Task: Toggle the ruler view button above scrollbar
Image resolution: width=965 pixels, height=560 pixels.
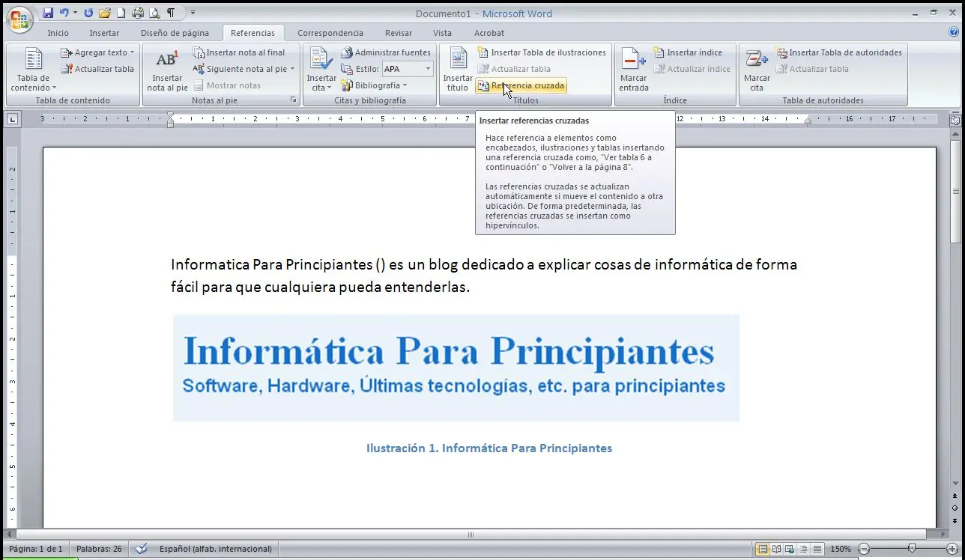Action: click(955, 119)
